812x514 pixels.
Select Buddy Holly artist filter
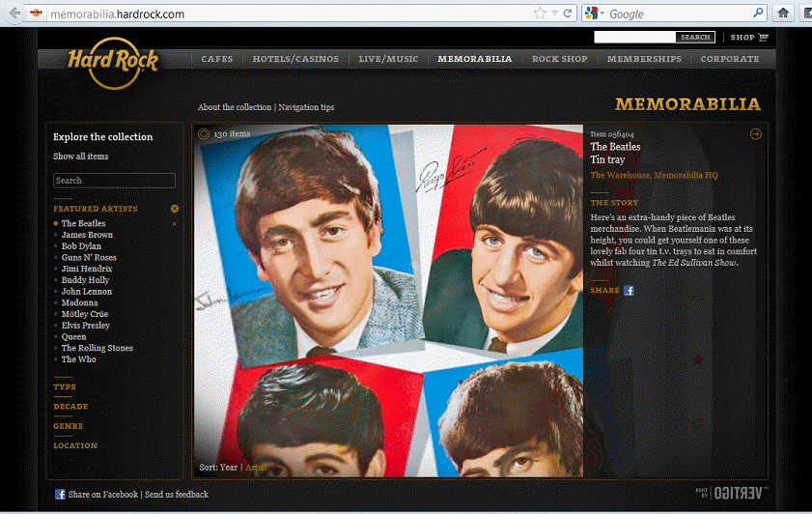coord(85,280)
